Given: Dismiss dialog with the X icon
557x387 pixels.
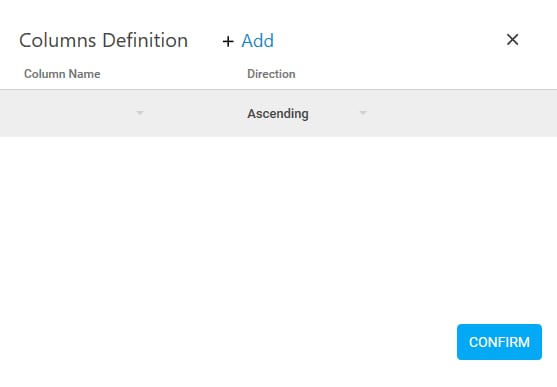Looking at the screenshot, I should coord(512,39).
